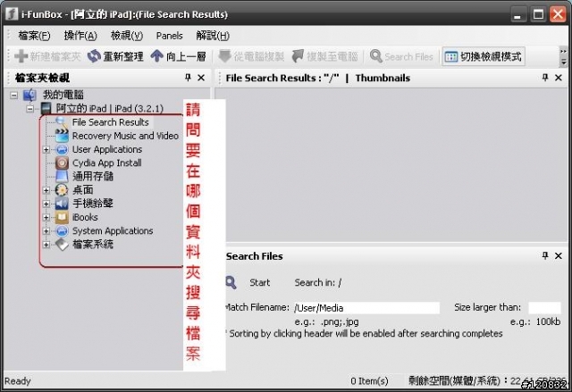Collapse the 我的電腦 tree node

click(x=14, y=95)
